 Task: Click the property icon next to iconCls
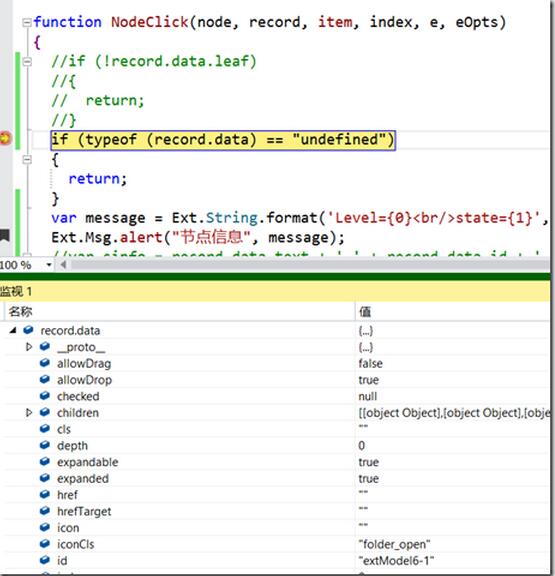[45, 543]
